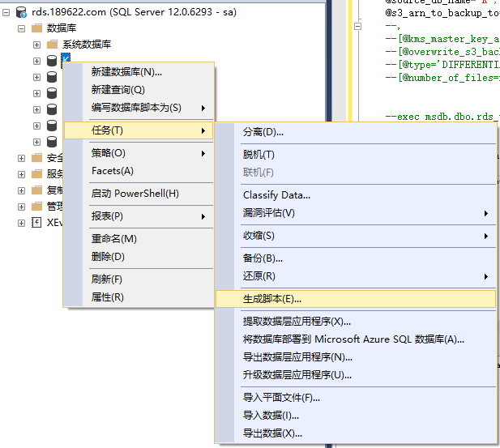The width and height of the screenshot is (500, 448).
Task: Open the 任务(T) submenu
Action: coord(139,130)
